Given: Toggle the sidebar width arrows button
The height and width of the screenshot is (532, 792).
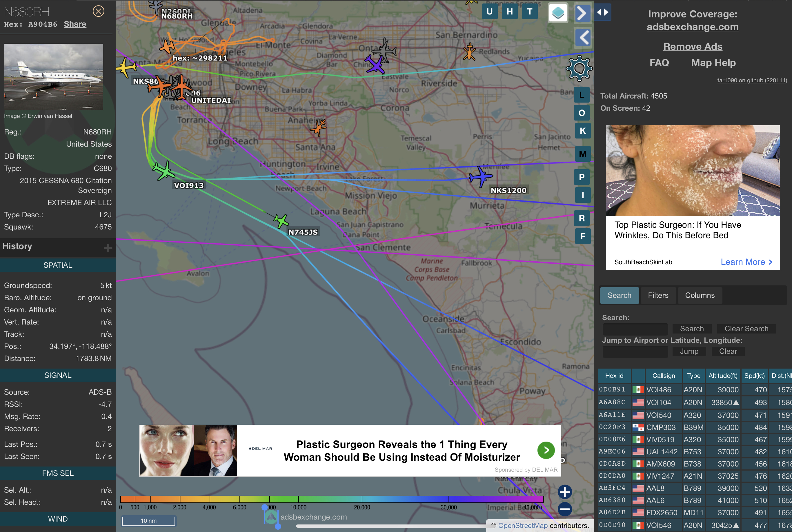Looking at the screenshot, I should pos(603,12).
